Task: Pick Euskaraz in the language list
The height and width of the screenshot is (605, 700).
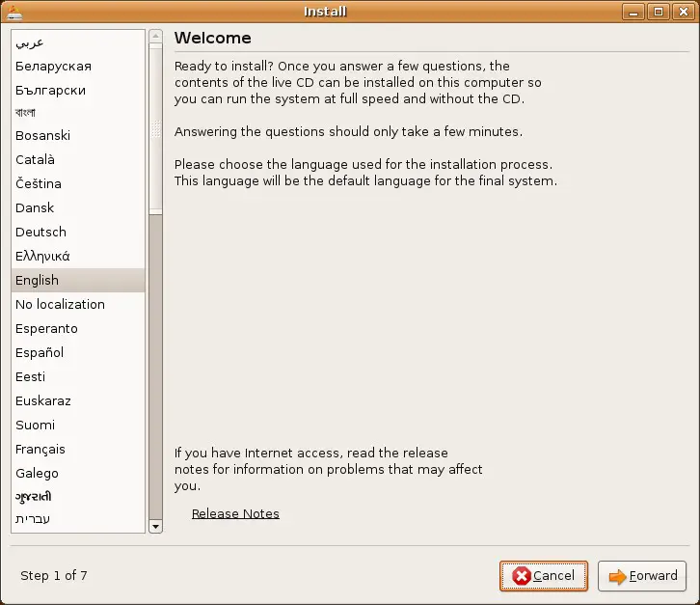Action: tap(78, 400)
